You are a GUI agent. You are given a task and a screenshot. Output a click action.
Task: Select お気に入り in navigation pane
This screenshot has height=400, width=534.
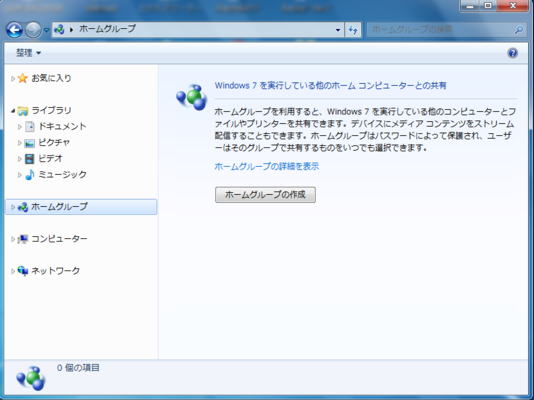pyautogui.click(x=51, y=78)
